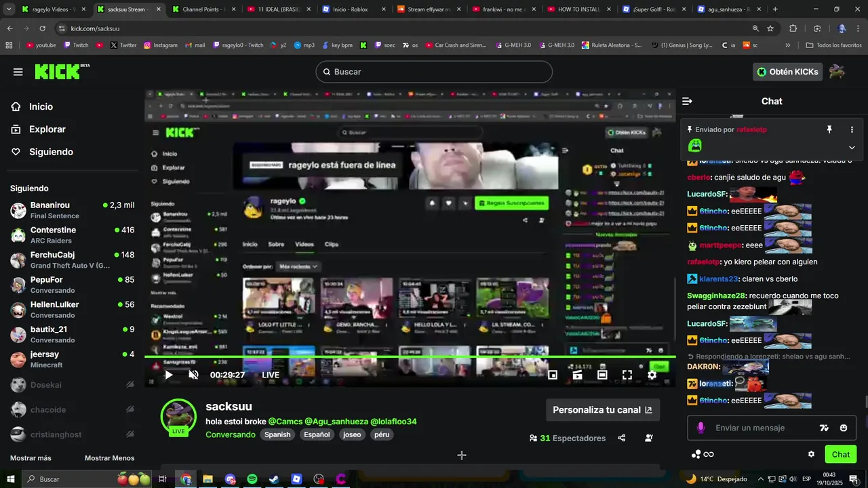
Task: Jump to LIVE in the player
Action: [271, 375]
